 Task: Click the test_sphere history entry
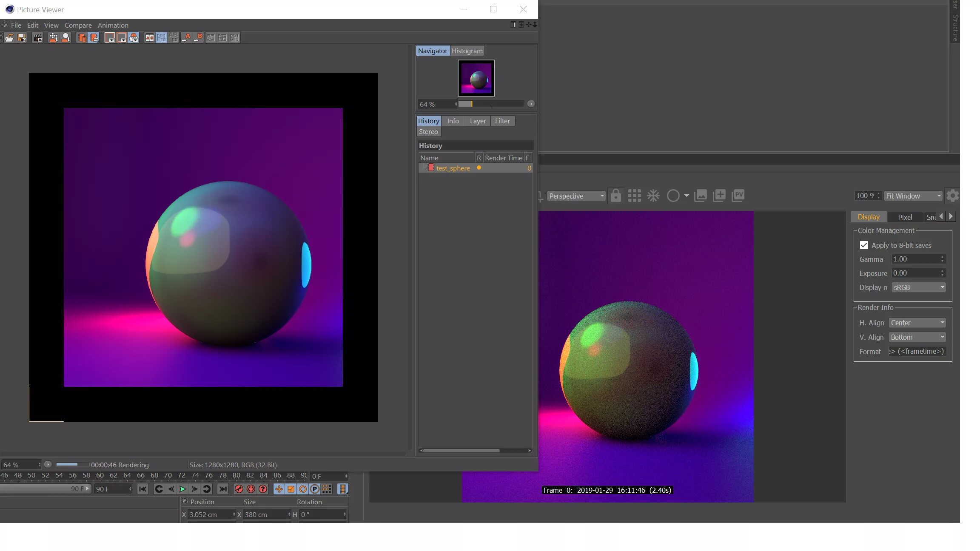[452, 168]
